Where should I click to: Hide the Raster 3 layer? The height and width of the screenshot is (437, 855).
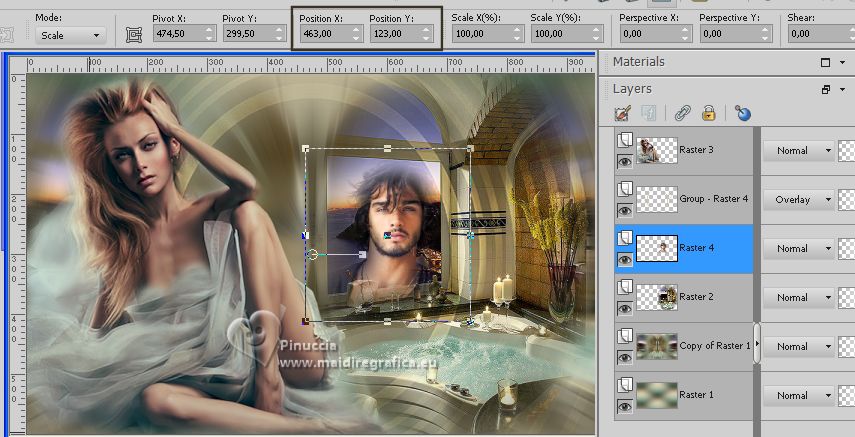(x=625, y=160)
